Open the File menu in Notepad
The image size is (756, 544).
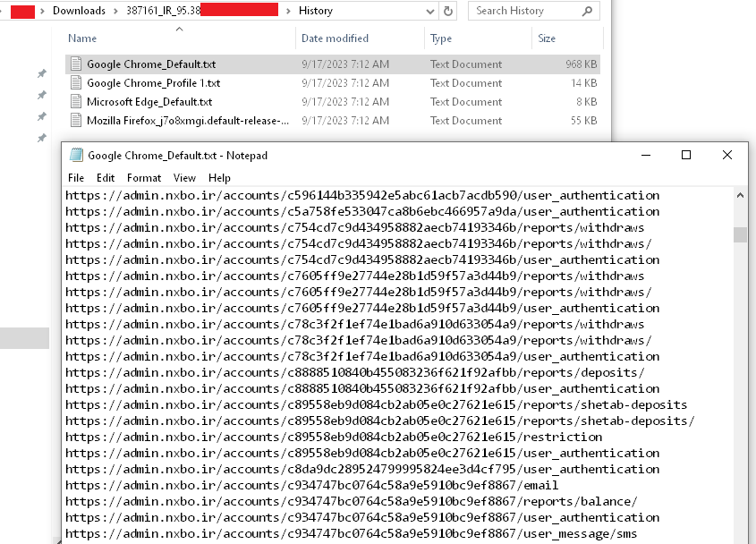(x=76, y=178)
